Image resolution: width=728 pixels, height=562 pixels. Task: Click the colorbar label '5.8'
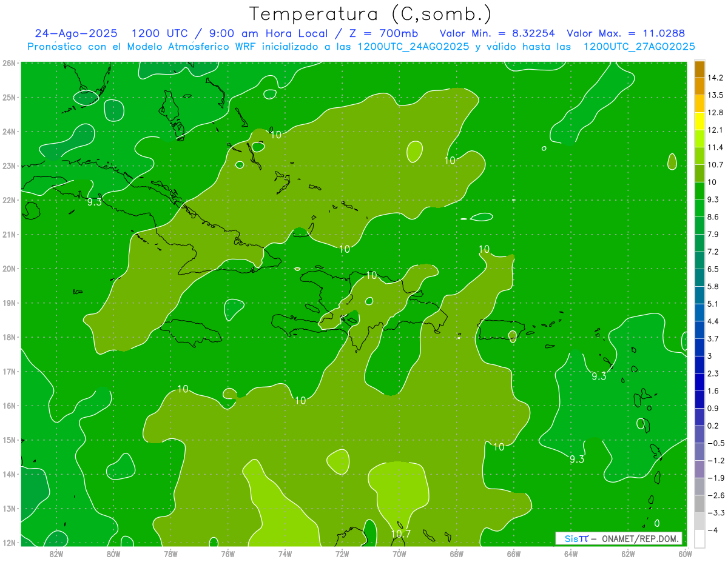coord(713,286)
